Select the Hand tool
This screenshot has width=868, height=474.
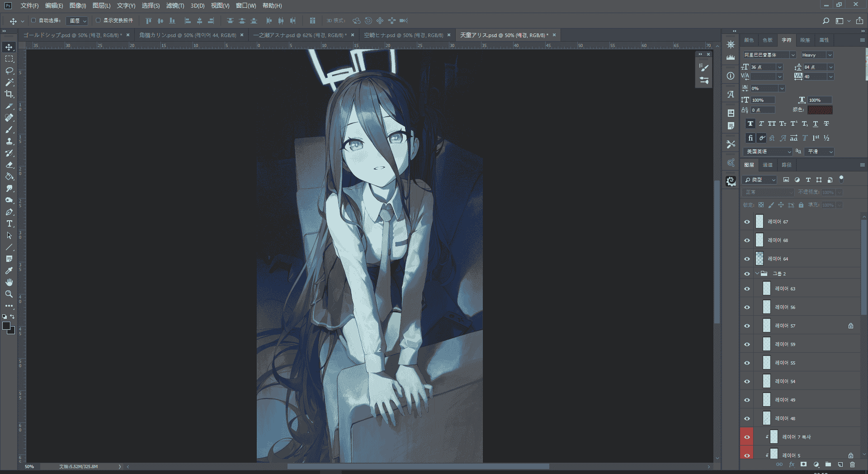pyautogui.click(x=9, y=282)
